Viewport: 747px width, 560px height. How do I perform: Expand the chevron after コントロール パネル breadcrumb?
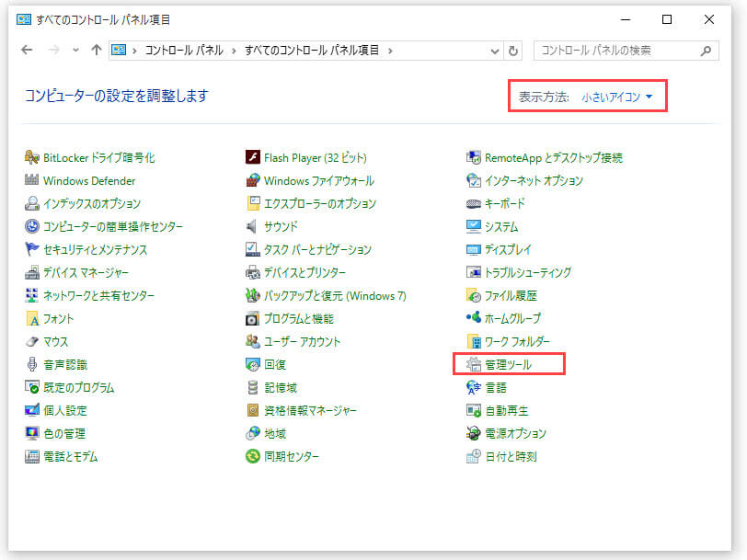(234, 51)
